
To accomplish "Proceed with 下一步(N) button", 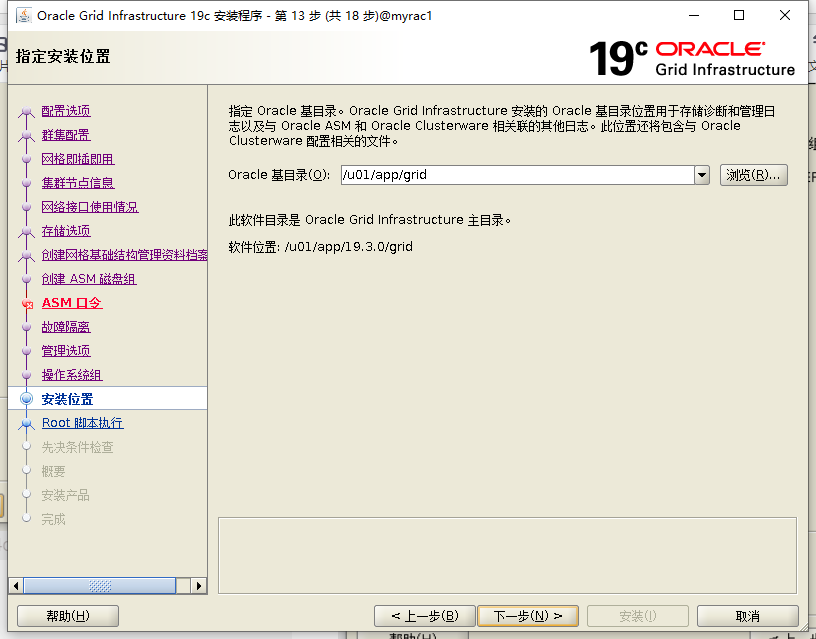I will pos(528,616).
